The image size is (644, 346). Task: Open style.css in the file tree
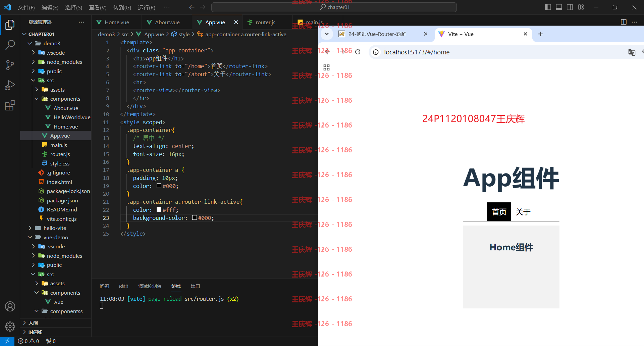click(x=60, y=163)
